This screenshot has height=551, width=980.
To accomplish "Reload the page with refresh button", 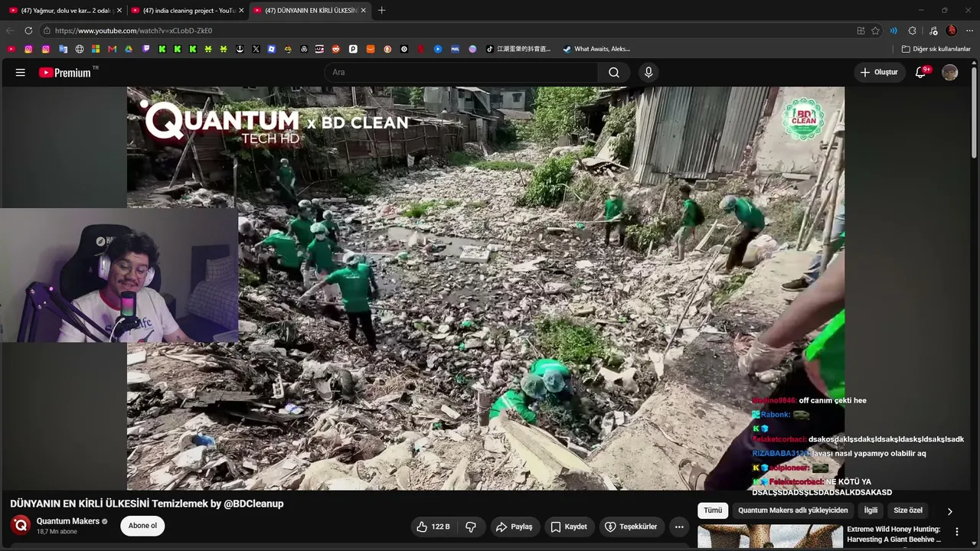I will coord(28,31).
